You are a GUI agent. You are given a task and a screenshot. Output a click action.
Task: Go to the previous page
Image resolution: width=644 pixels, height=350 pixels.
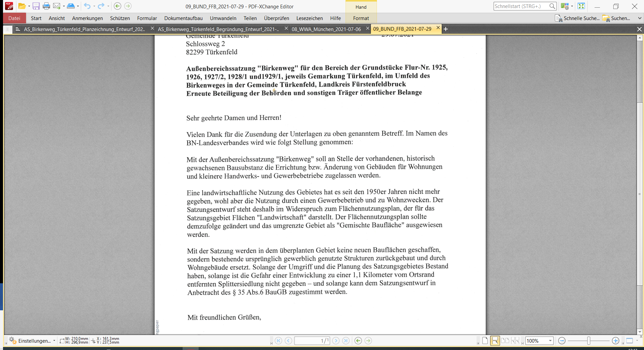288,341
